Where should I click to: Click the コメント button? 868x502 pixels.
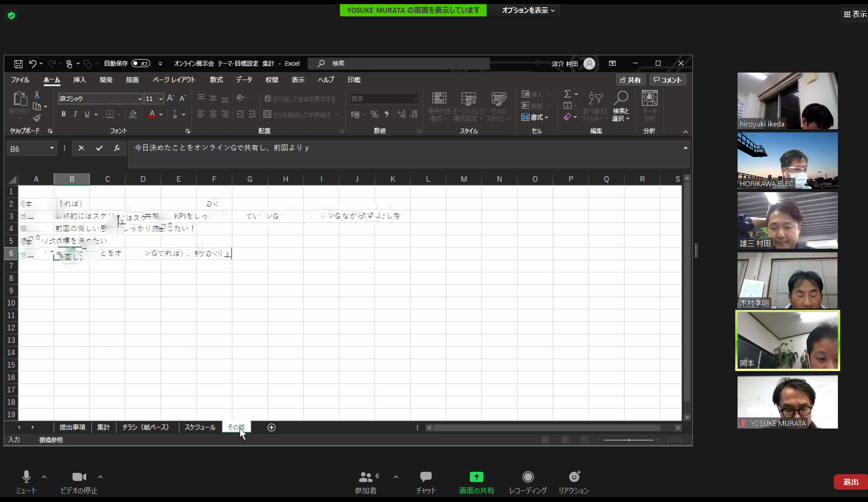[668, 80]
